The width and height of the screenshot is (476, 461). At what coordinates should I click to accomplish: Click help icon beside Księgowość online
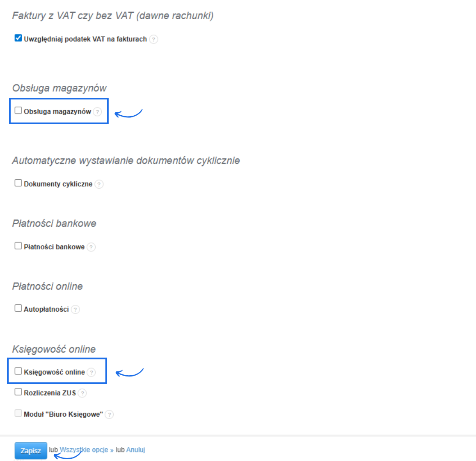click(x=91, y=372)
